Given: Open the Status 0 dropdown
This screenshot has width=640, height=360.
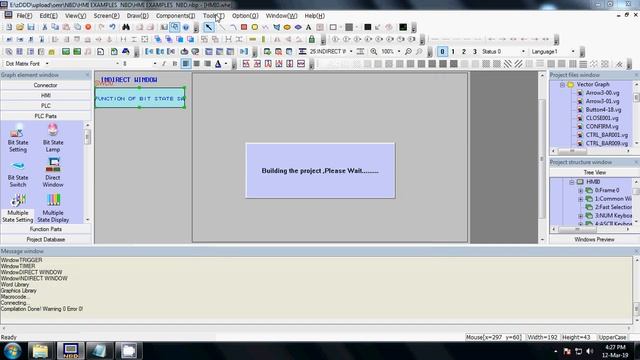Looking at the screenshot, I should [523, 51].
